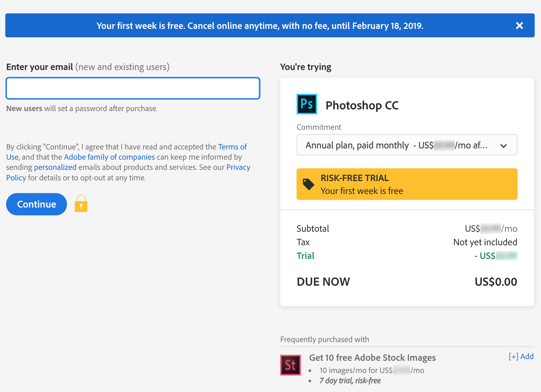Click the green 'Trial' label
Image resolution: width=541 pixels, height=392 pixels.
[305, 256]
